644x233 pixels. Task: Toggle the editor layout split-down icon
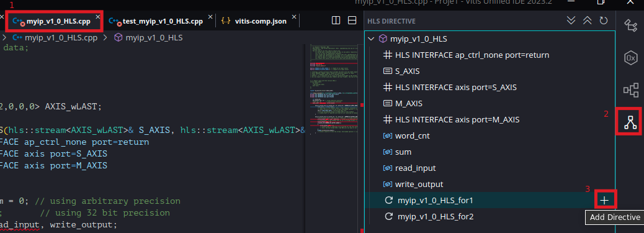pyautogui.click(x=352, y=20)
